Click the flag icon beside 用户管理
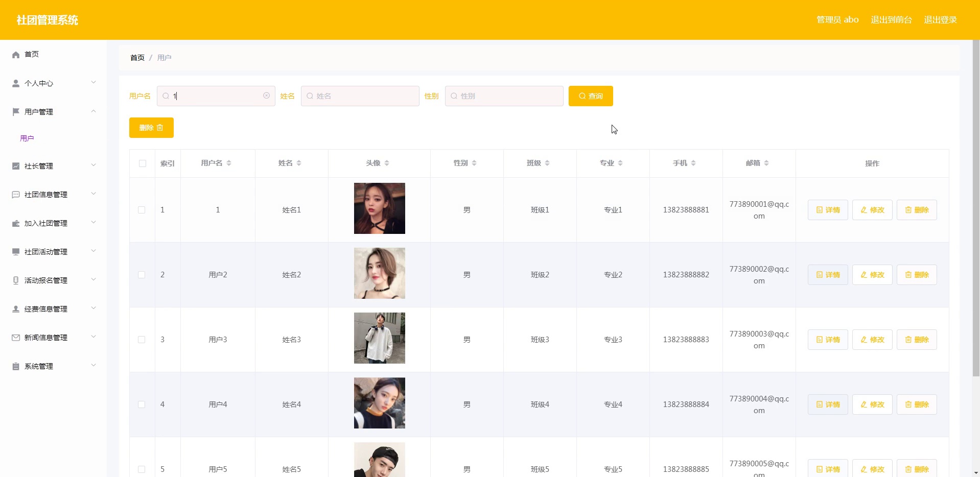 pyautogui.click(x=16, y=112)
